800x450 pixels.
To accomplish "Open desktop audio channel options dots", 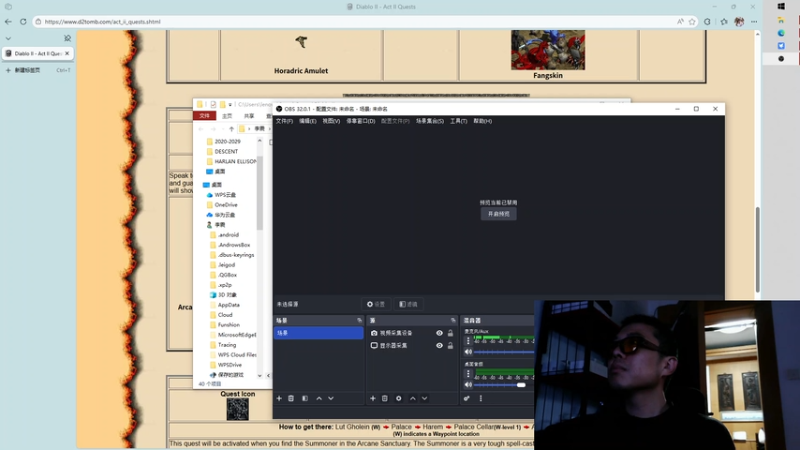I will coord(468,374).
